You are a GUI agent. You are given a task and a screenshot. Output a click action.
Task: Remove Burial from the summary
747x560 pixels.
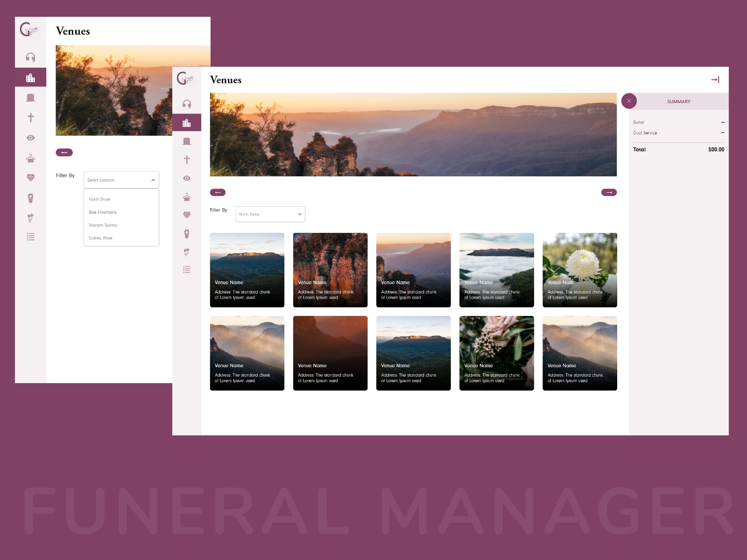pyautogui.click(x=723, y=122)
